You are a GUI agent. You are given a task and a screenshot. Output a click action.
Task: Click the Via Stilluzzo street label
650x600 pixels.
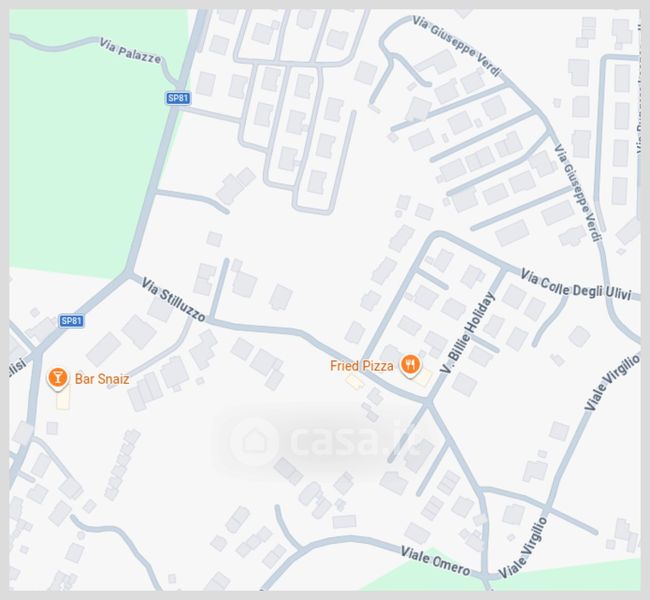[x=173, y=300]
